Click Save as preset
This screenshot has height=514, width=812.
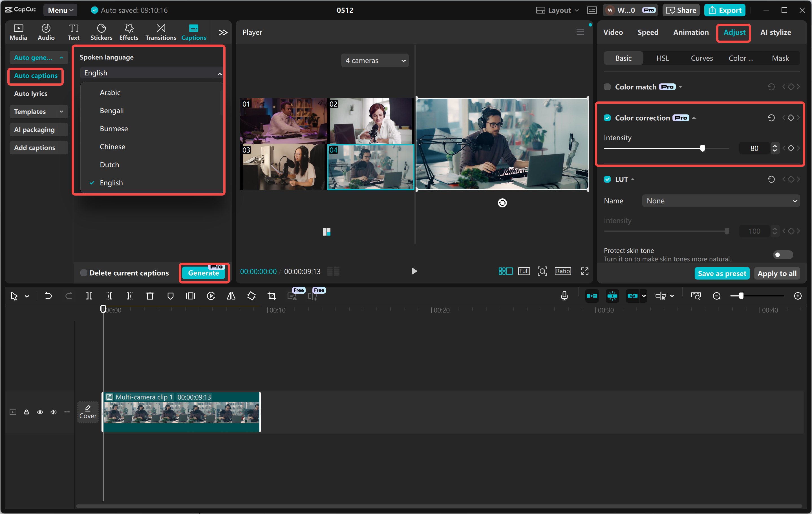pos(721,273)
